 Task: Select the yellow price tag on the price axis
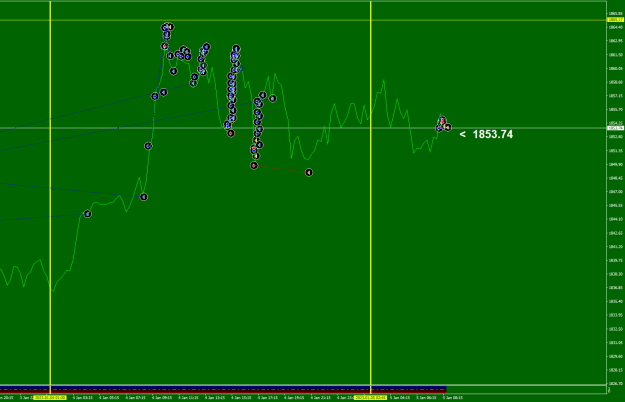[615, 20]
